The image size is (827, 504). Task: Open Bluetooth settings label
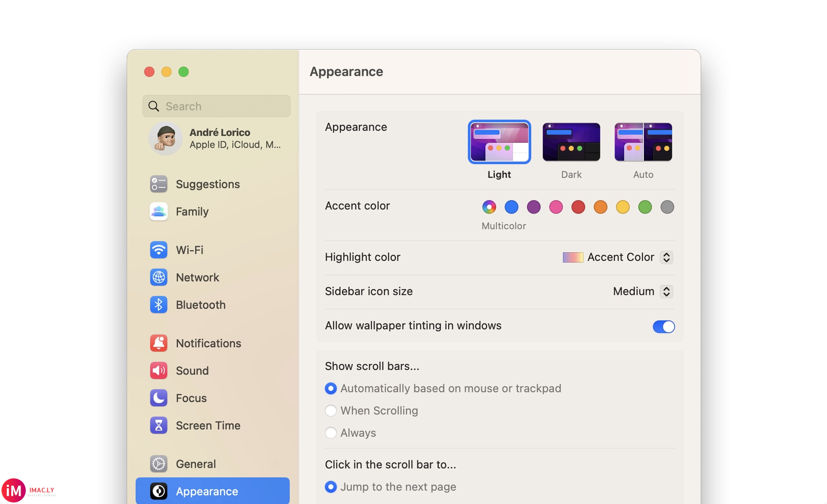click(201, 305)
